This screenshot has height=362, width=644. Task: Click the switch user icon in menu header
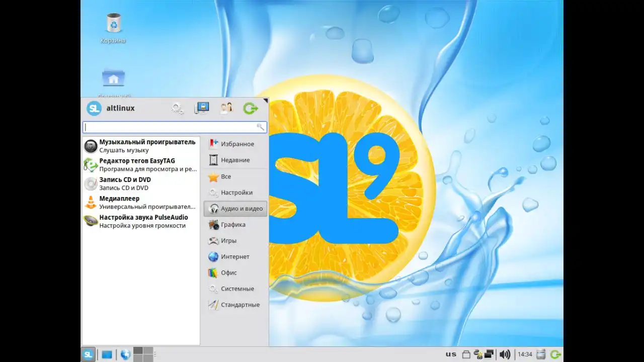pyautogui.click(x=226, y=108)
